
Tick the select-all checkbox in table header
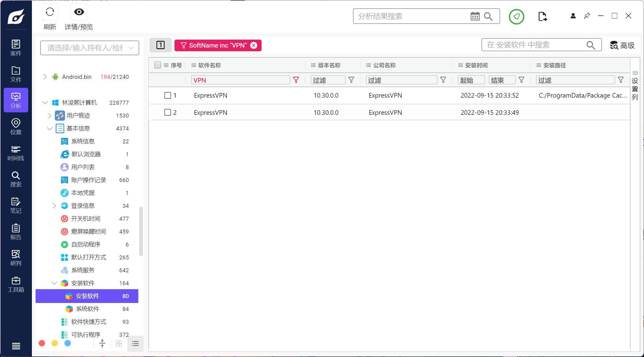pos(158,65)
